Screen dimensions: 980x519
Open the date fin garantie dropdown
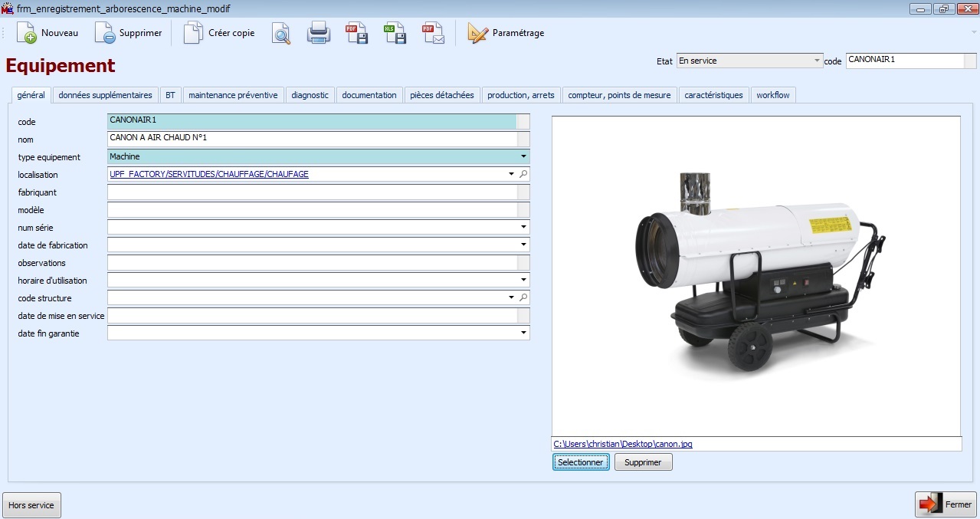(524, 333)
